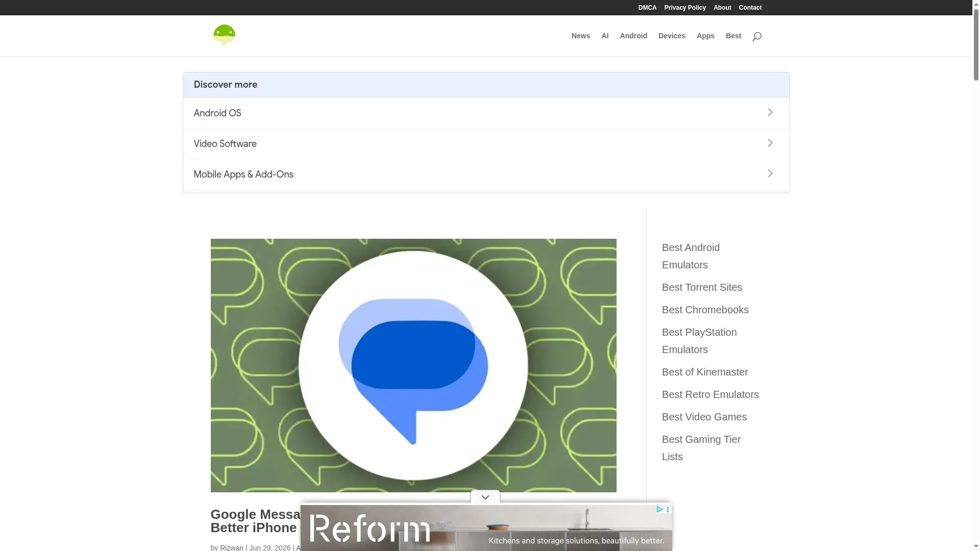Expand the Mobile Apps & Add-Ons arrow
980x551 pixels.
pyautogui.click(x=770, y=173)
